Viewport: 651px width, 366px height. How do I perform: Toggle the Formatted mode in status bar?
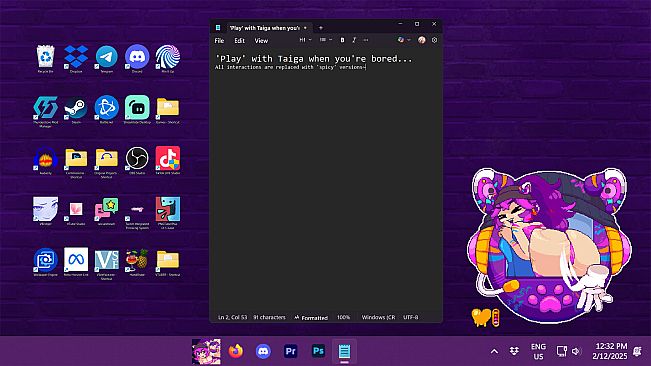pos(311,317)
